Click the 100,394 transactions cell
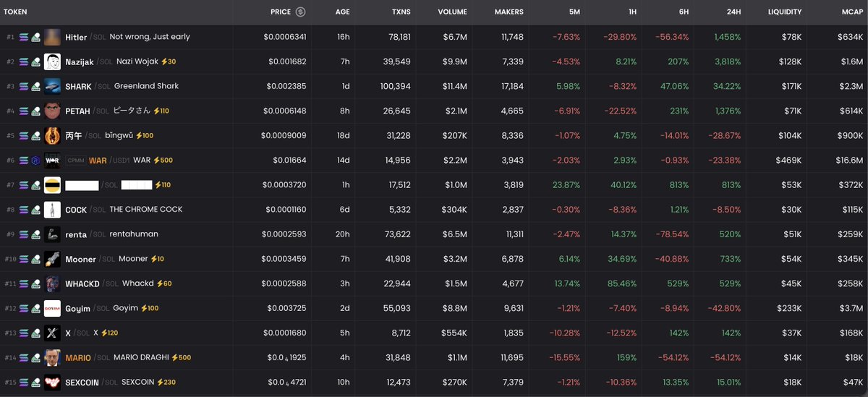 (x=395, y=86)
